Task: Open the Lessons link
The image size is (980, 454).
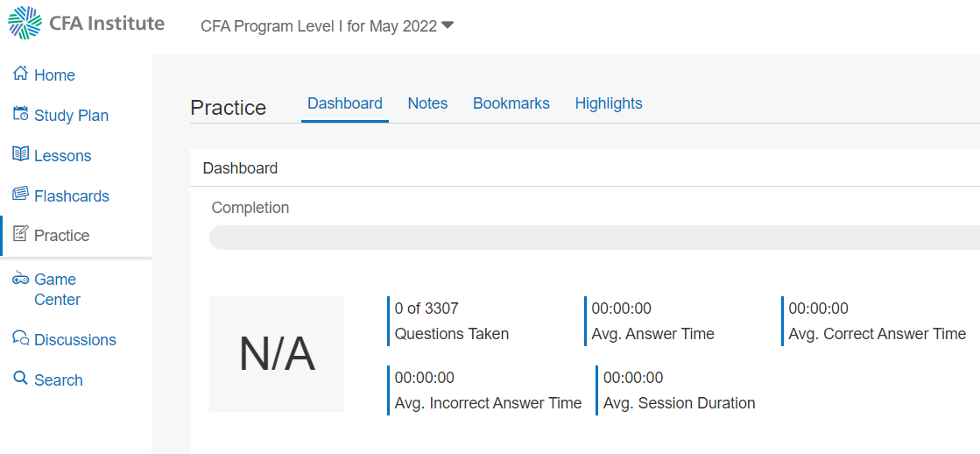Action: click(62, 156)
